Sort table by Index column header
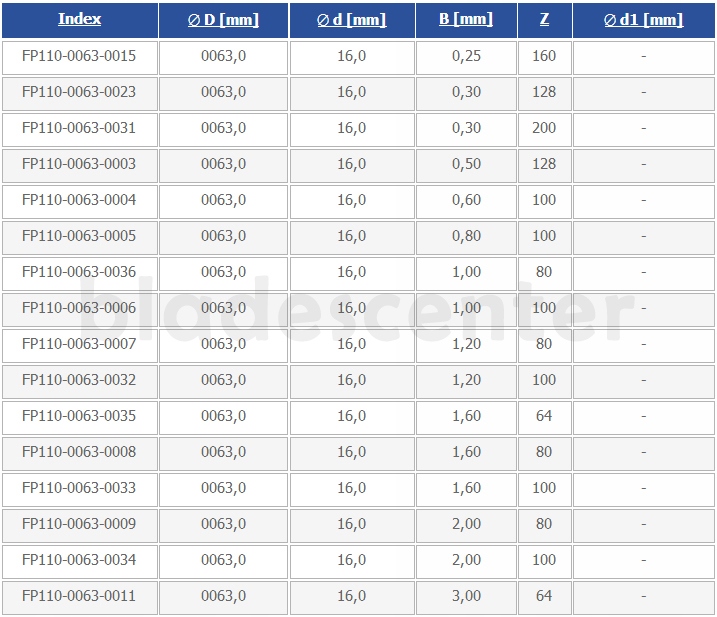Screen dimensions: 717x617 (80, 19)
